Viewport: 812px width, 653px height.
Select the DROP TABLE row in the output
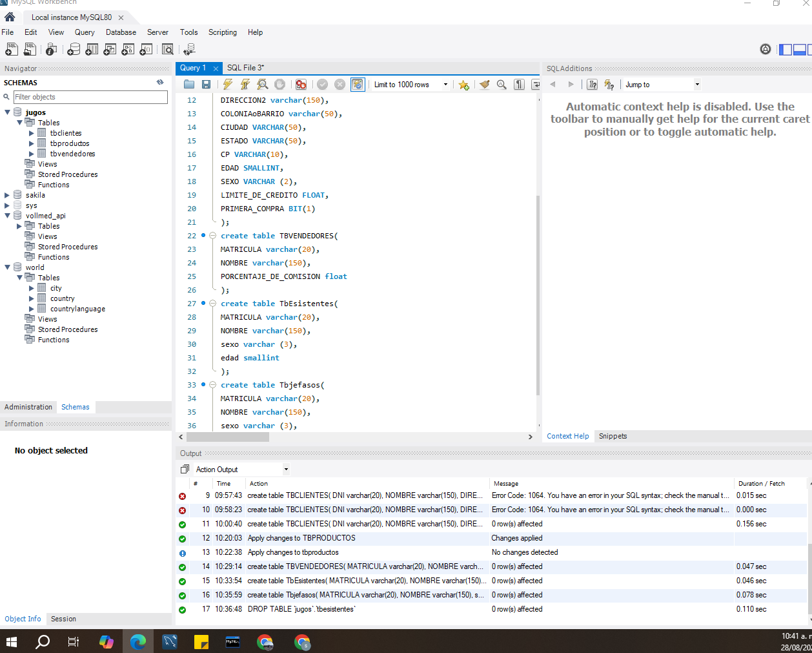(x=491, y=609)
